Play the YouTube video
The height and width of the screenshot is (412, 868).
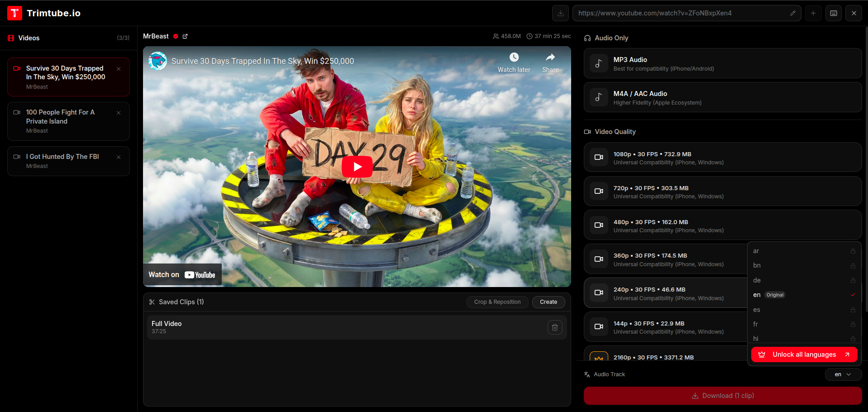(x=357, y=167)
